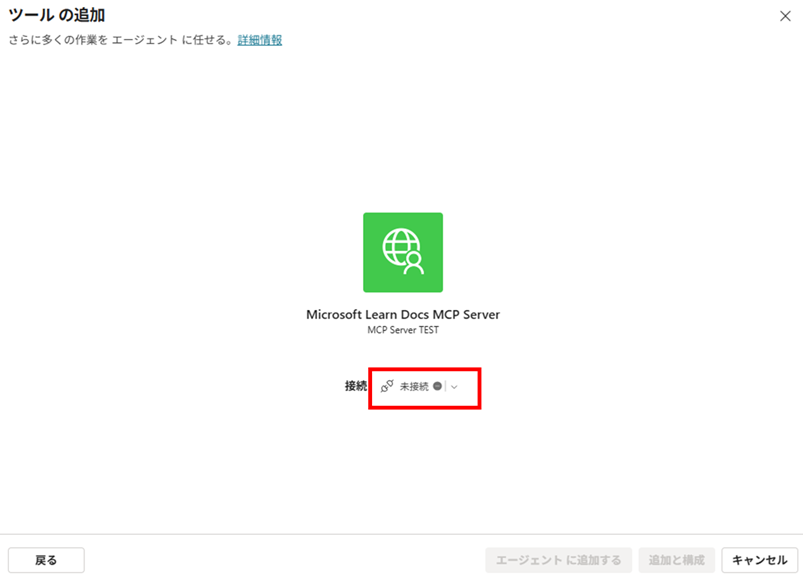Click the キャンセル button
The height and width of the screenshot is (577, 803).
(x=759, y=560)
